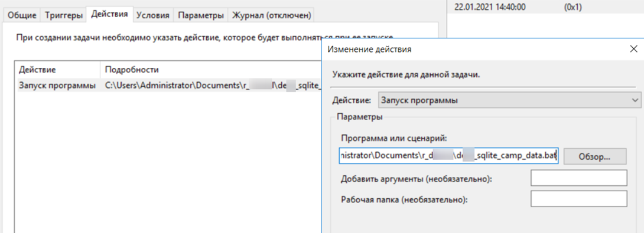Image resolution: width=644 pixels, height=233 pixels.
Task: Open the Действие dropdown in dialog
Action: 509,100
